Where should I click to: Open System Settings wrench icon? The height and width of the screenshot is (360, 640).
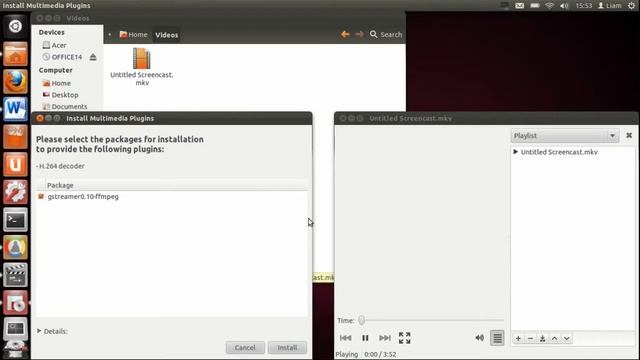point(15,192)
